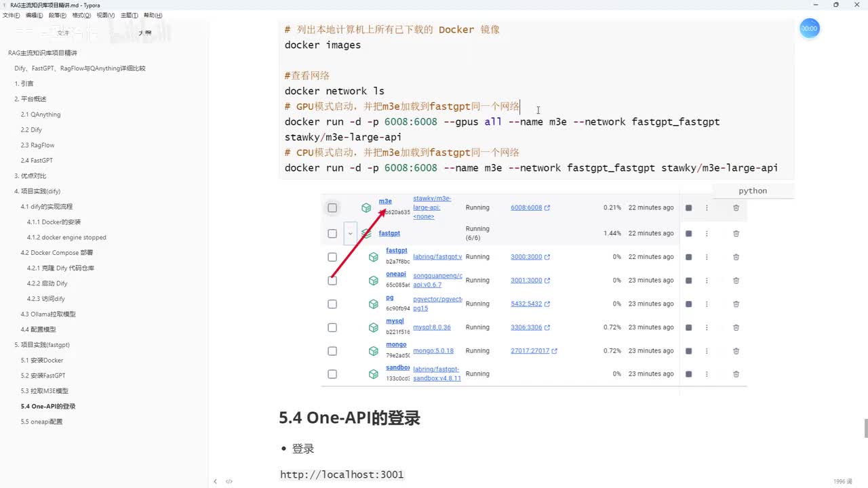868x488 pixels.
Task: Open the 主题(T) menu
Action: point(130,15)
